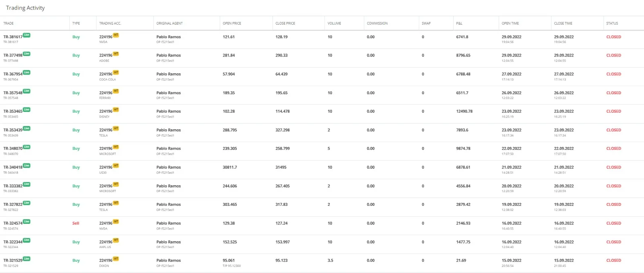Viewport: 644px width, 273px height.
Task: Select the WT badge in the FERRARI row
Action: tap(116, 91)
